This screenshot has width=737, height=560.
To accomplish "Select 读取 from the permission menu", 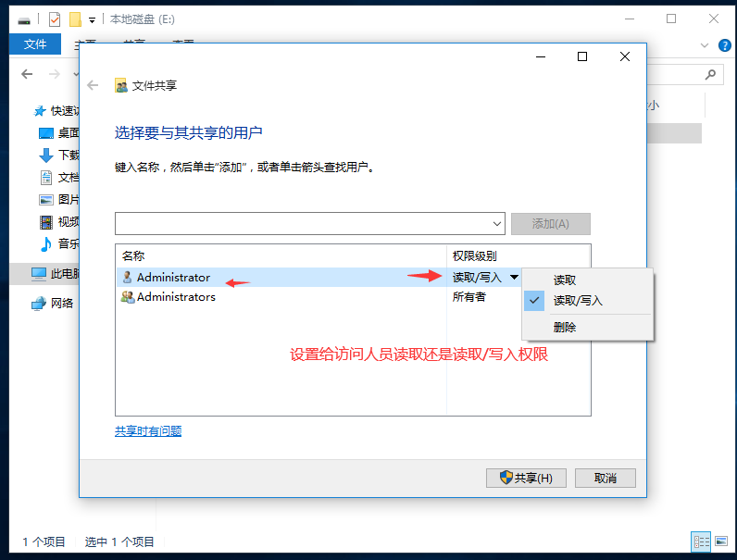I will (565, 280).
